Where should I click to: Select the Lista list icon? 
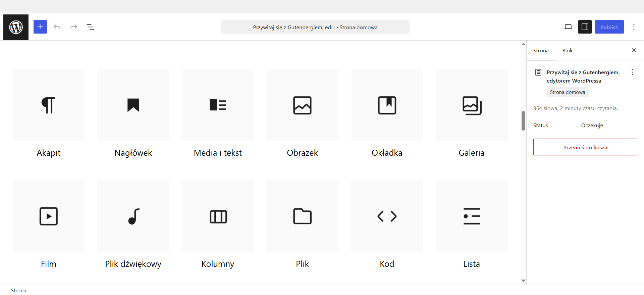coord(472,216)
